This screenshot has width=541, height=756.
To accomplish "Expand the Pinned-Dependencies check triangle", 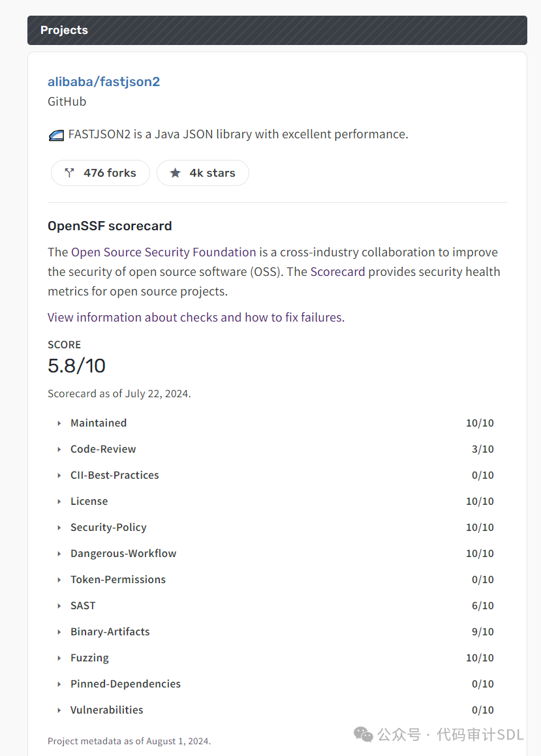I will (59, 684).
